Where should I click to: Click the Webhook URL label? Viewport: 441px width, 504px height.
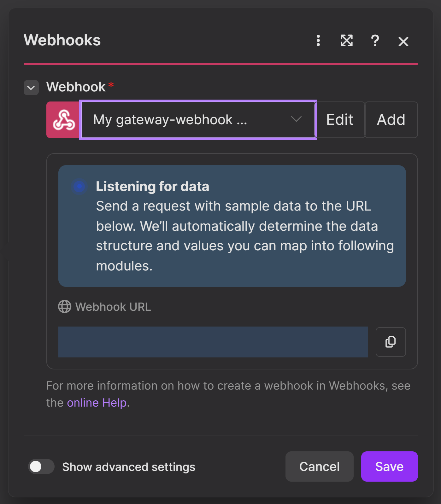pos(113,307)
